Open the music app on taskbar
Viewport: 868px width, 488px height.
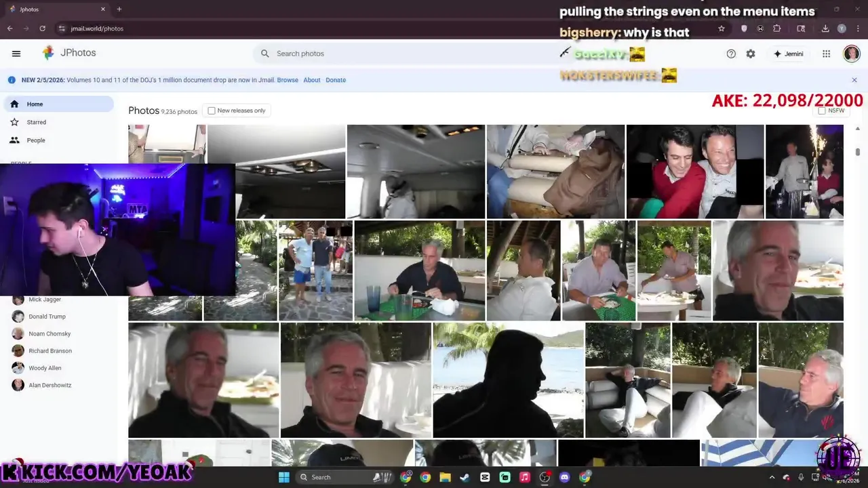pyautogui.click(x=525, y=477)
